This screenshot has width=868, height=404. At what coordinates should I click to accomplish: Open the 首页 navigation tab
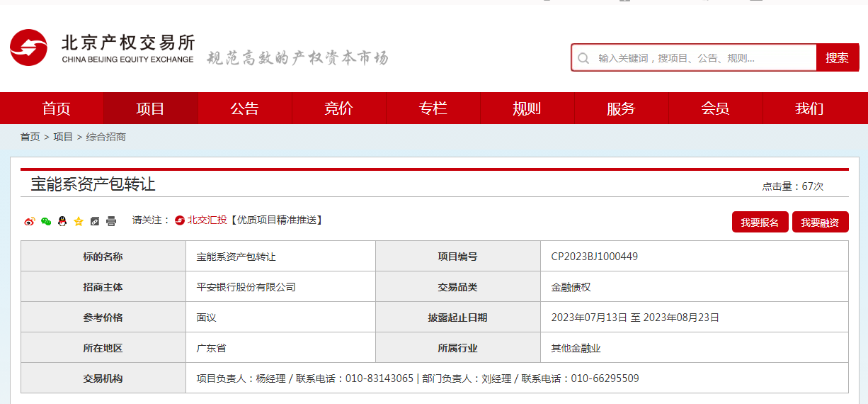(x=57, y=108)
